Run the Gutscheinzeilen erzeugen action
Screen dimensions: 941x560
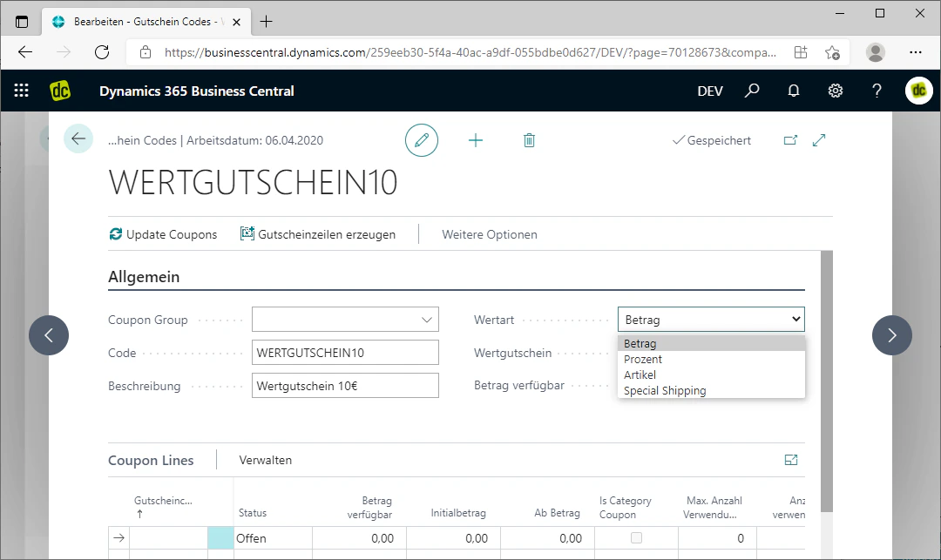click(x=318, y=234)
